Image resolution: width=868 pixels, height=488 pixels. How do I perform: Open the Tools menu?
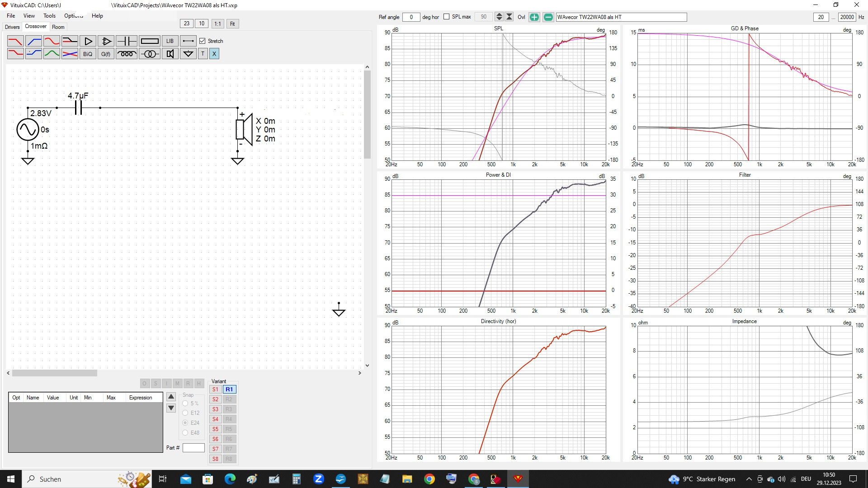49,16
